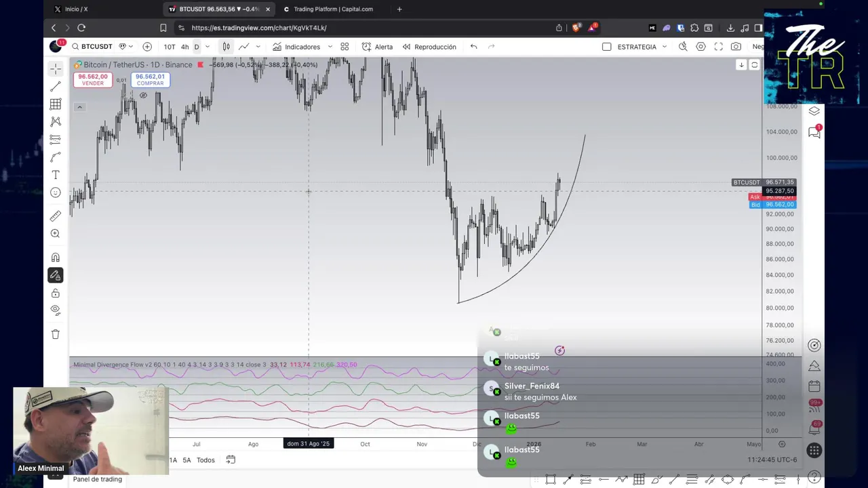Open the chats panel with notification

[x=814, y=133]
